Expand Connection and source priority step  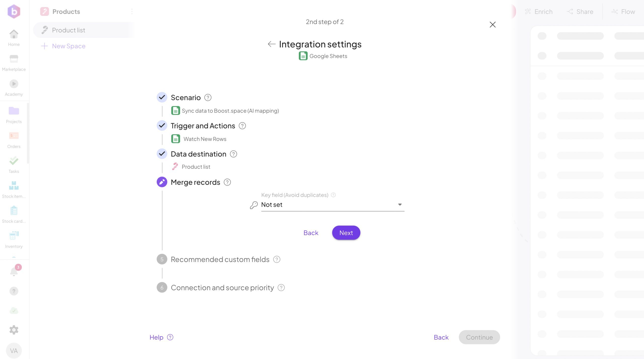tap(222, 288)
